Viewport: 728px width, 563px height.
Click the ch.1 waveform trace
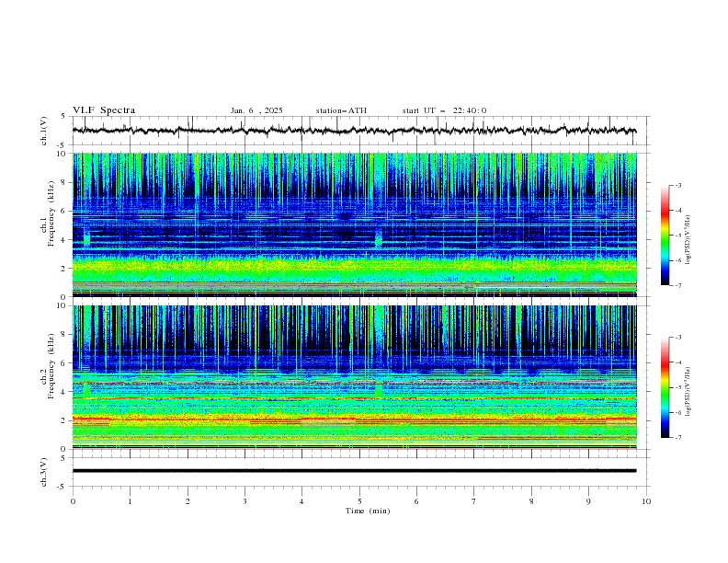[x=354, y=131]
